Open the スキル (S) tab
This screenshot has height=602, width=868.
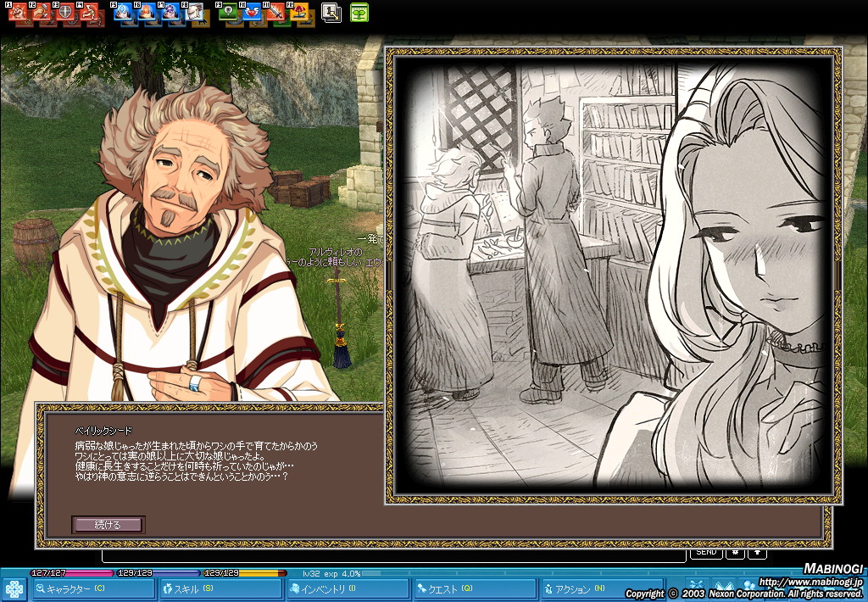click(221, 588)
